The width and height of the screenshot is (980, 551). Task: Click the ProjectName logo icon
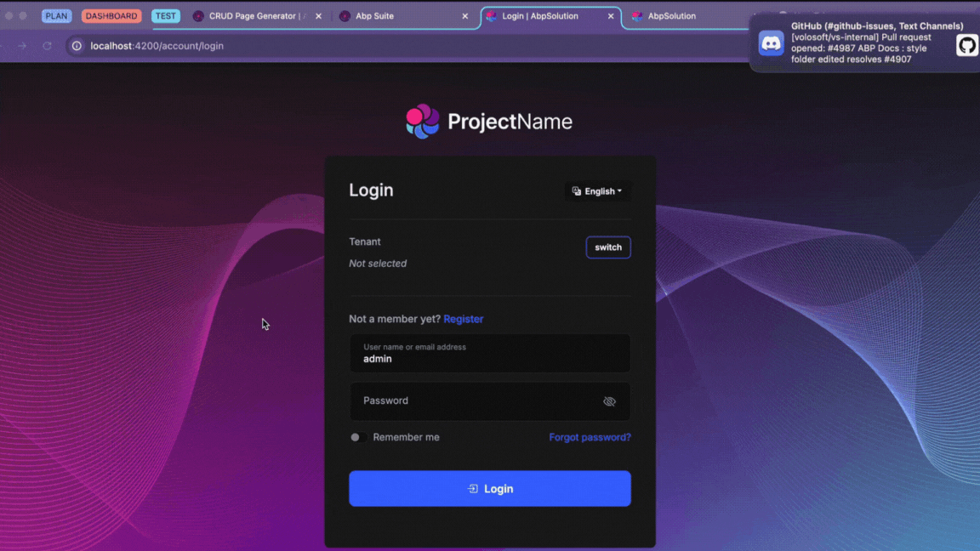point(423,122)
